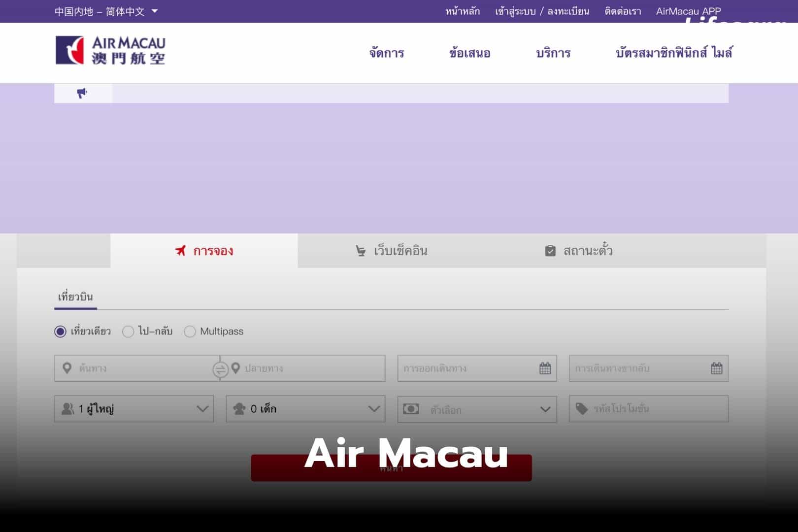
Task: Click the Air Macau logo
Action: click(110, 50)
